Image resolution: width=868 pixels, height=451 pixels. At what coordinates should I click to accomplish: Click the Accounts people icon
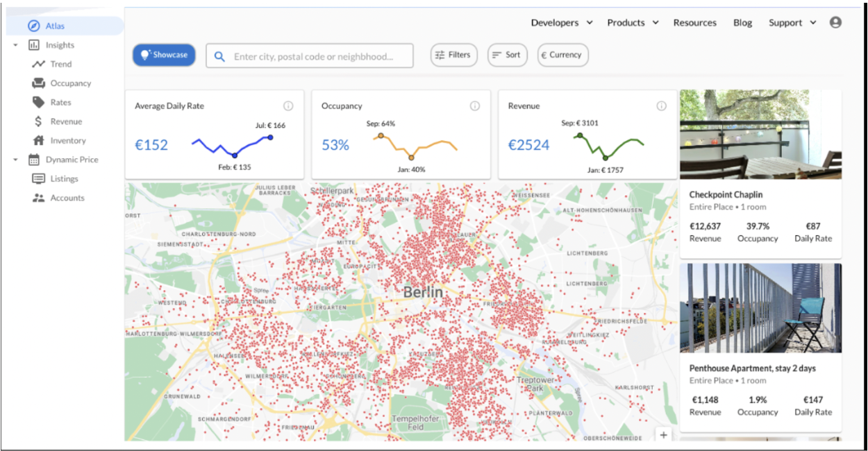(x=38, y=197)
